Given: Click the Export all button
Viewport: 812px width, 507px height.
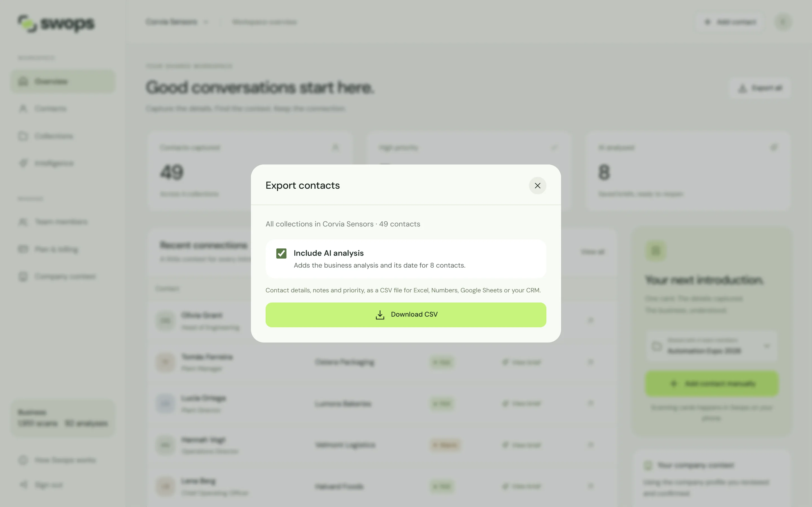Looking at the screenshot, I should click(760, 88).
